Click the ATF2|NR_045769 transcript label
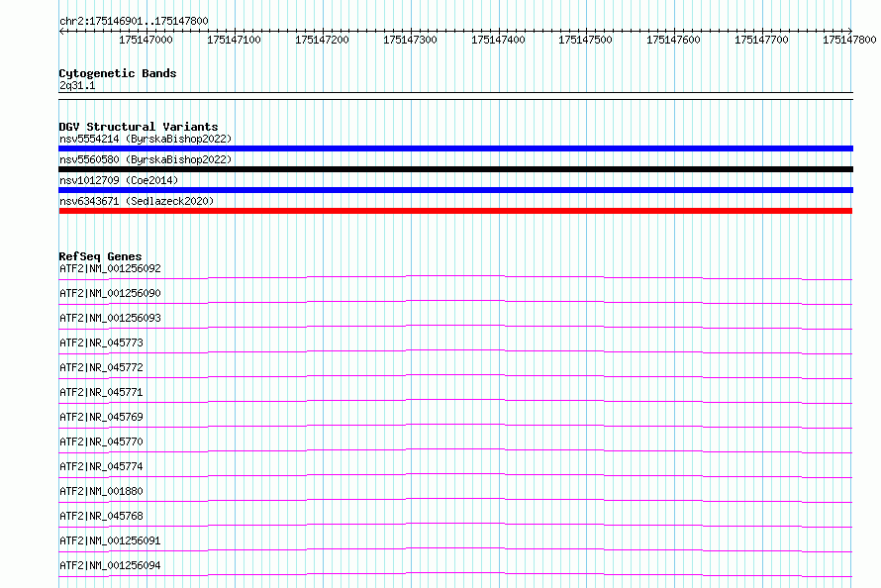 click(x=101, y=417)
